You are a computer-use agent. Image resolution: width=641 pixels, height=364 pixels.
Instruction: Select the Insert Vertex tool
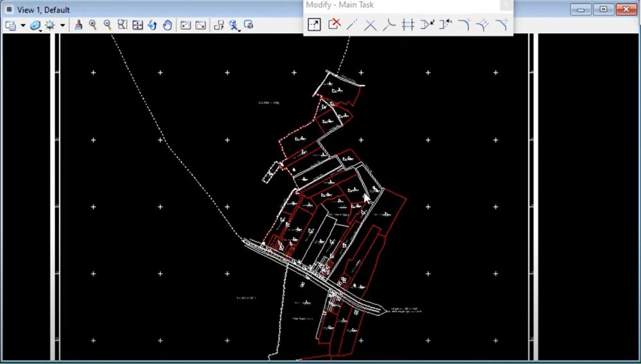427,24
